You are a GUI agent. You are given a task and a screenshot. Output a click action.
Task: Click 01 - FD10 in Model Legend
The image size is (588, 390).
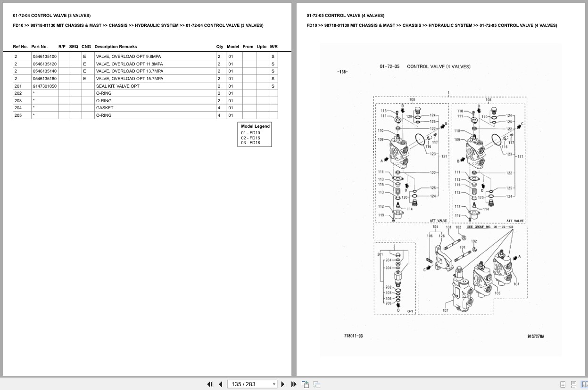(250, 133)
